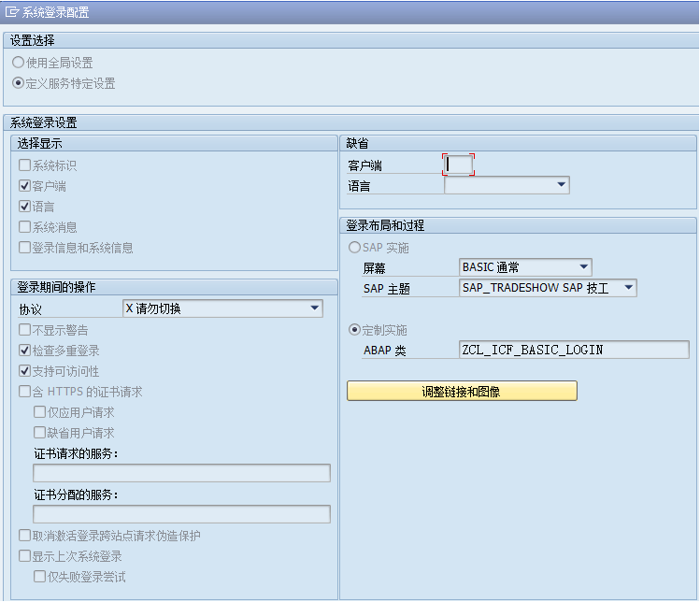The width and height of the screenshot is (700, 602).
Task: Click the 系统登录设置 section header
Action: point(44,122)
